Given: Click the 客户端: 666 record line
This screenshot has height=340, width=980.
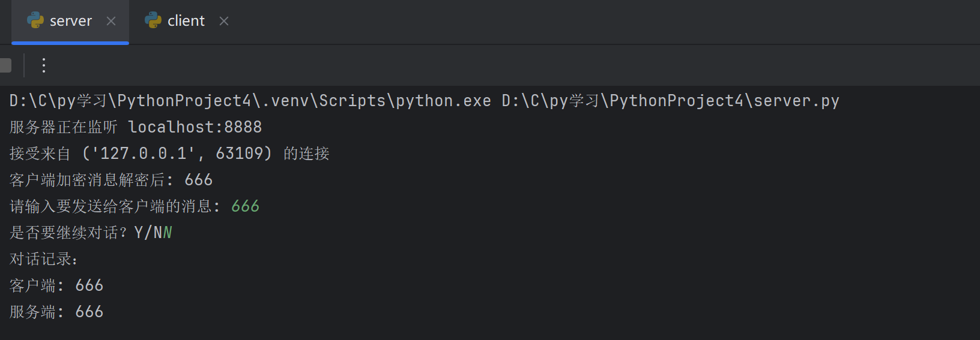Looking at the screenshot, I should 56,285.
